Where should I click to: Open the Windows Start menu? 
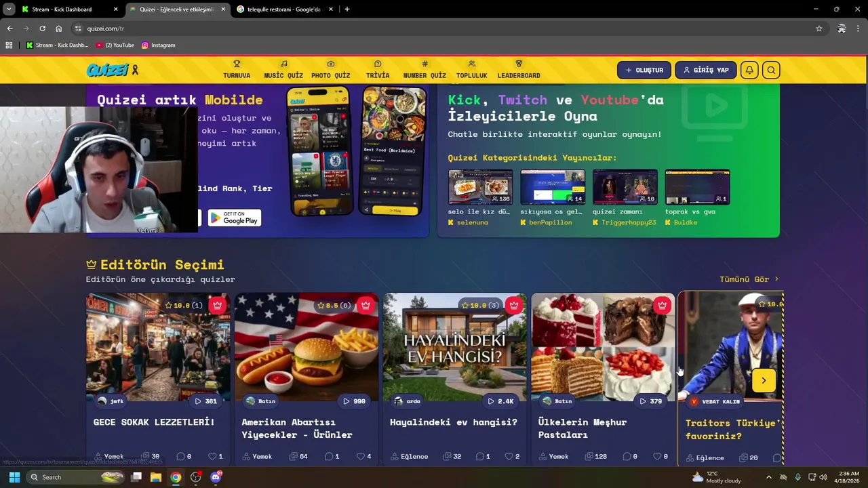14,477
